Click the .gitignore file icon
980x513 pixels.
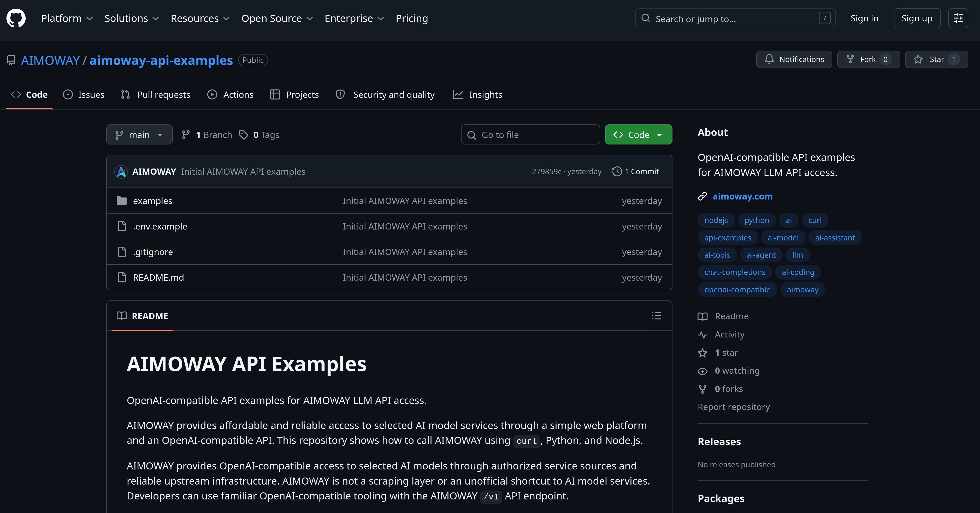[x=122, y=252]
